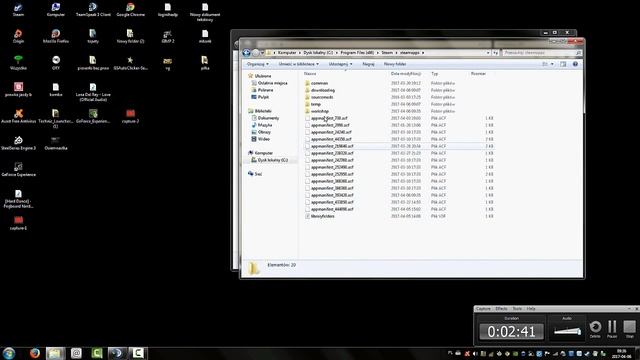Click the volume speaker tray icon
Viewport: 640px width, 360px height.
pyautogui.click(x=475, y=354)
